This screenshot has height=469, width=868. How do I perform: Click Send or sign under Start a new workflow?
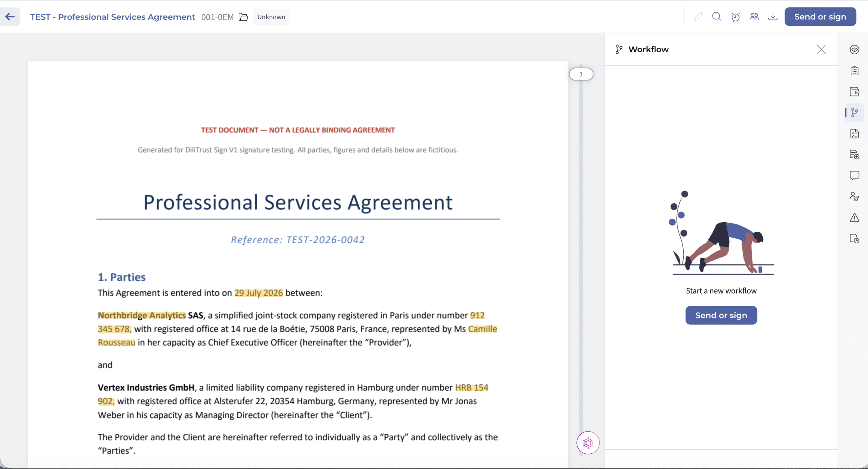[721, 315]
